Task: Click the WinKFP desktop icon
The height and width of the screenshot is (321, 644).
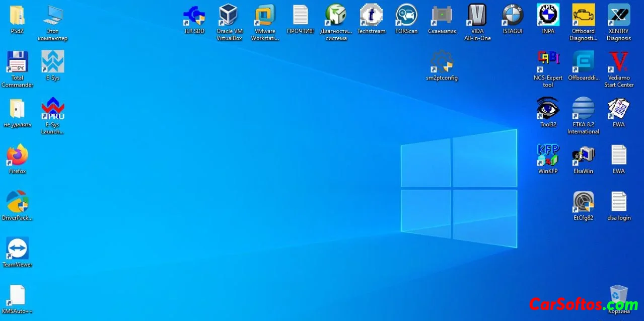Action: click(548, 155)
